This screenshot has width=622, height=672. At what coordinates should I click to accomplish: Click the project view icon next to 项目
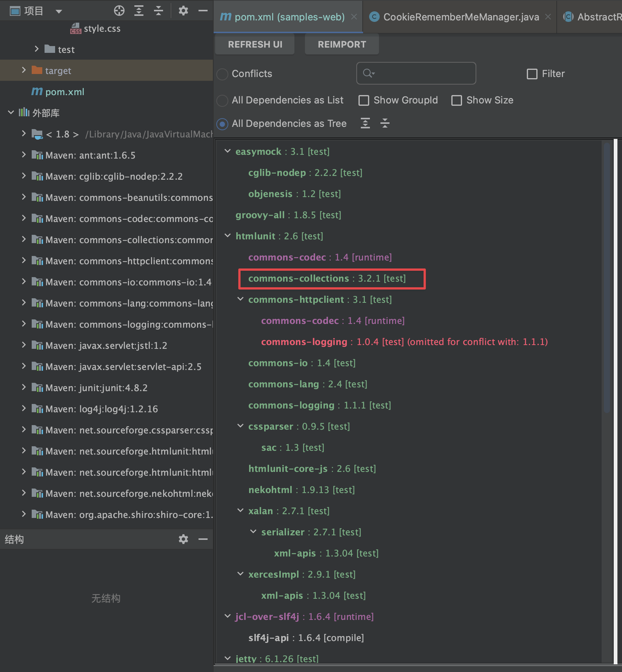15,11
